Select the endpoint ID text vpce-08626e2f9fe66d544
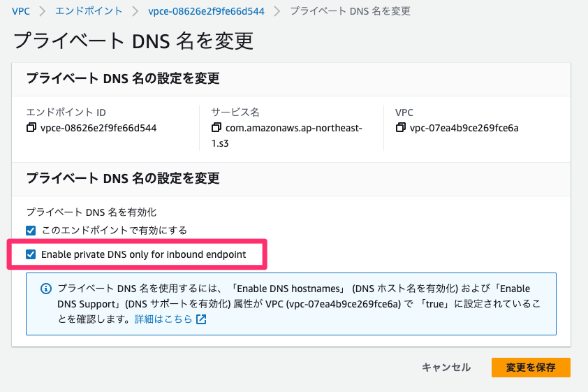Image resolution: width=588 pixels, height=392 pixels. (98, 128)
